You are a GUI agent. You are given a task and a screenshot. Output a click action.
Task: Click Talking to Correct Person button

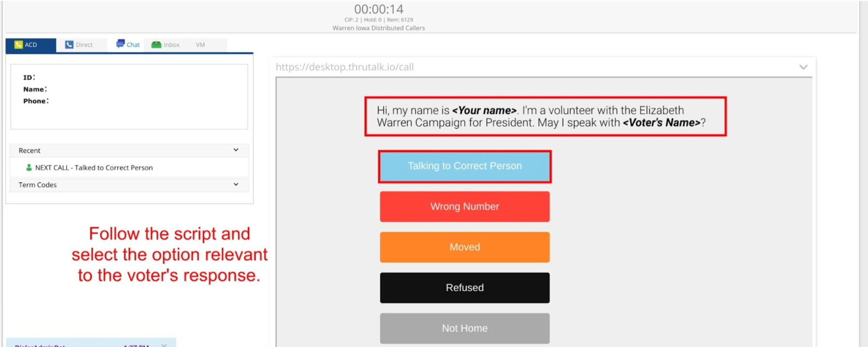[465, 167]
